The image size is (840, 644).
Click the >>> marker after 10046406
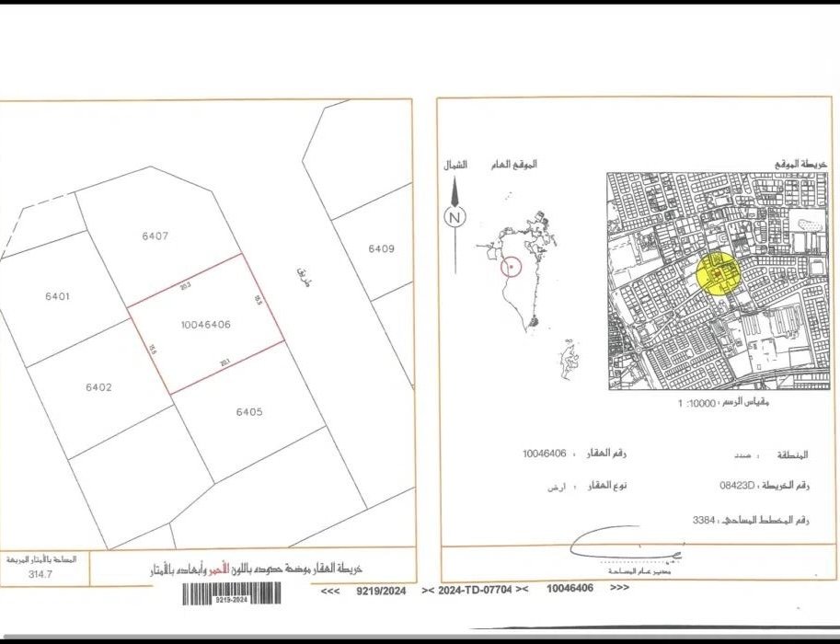[x=620, y=588]
